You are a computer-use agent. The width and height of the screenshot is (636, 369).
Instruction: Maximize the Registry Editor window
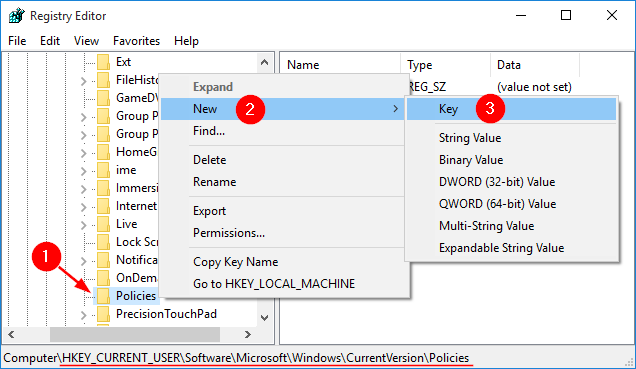(566, 16)
